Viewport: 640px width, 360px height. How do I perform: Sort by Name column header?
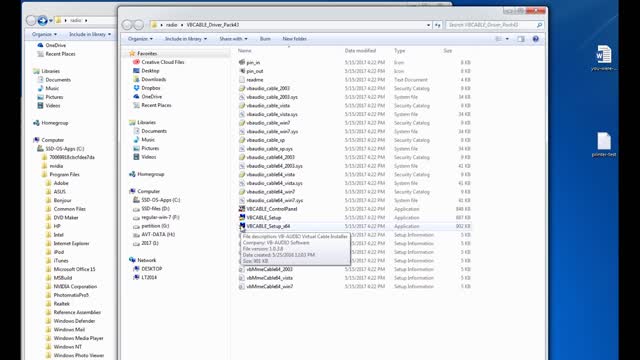(x=244, y=51)
